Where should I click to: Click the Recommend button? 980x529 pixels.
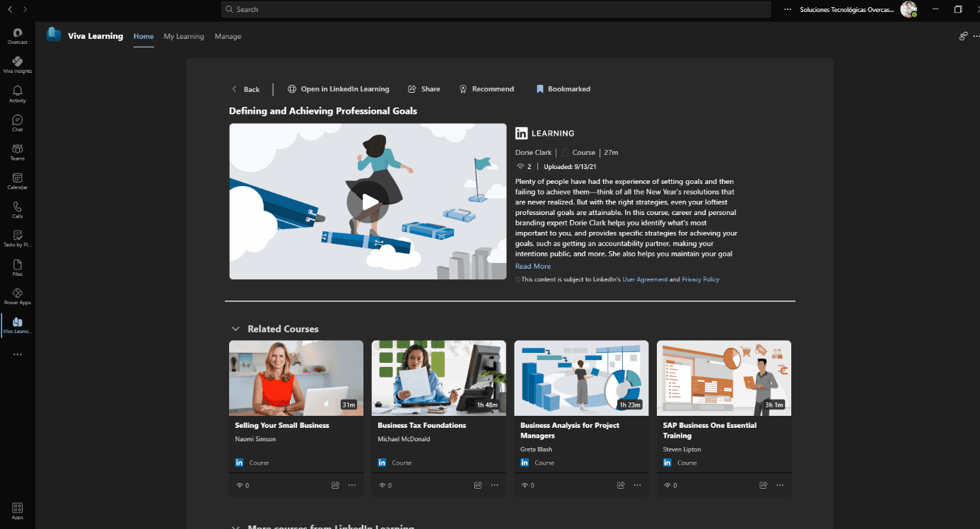coord(486,89)
